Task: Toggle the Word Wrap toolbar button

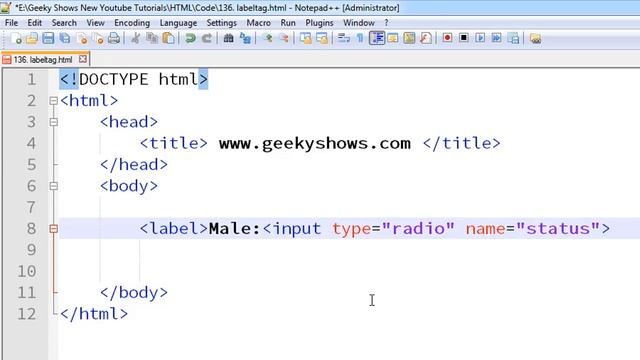Action: coord(344,38)
